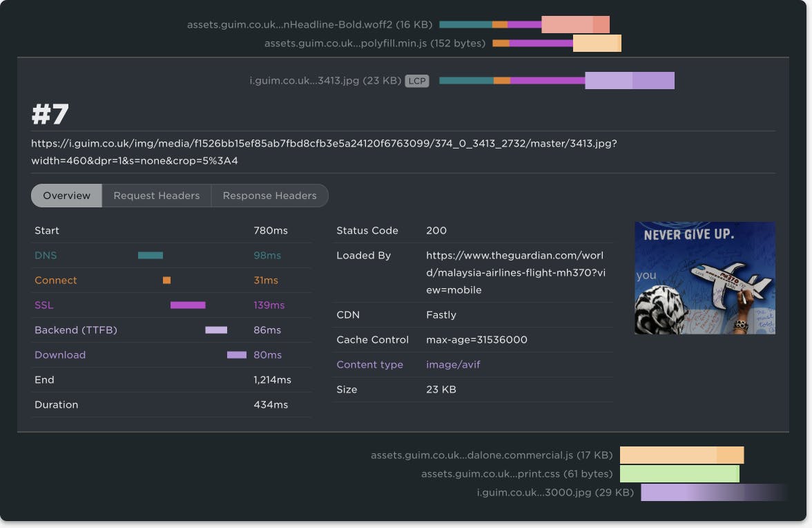
Task: Click the Content type label
Action: click(369, 364)
